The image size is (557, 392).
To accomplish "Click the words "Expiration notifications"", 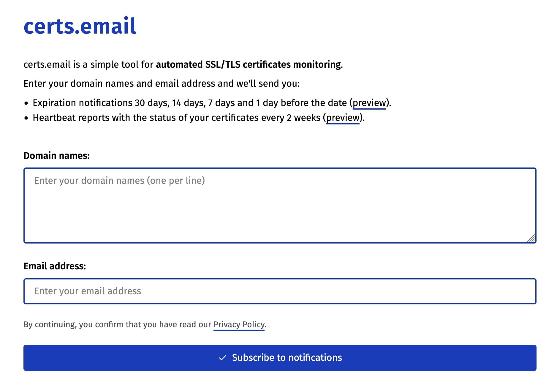I will click(x=82, y=103).
